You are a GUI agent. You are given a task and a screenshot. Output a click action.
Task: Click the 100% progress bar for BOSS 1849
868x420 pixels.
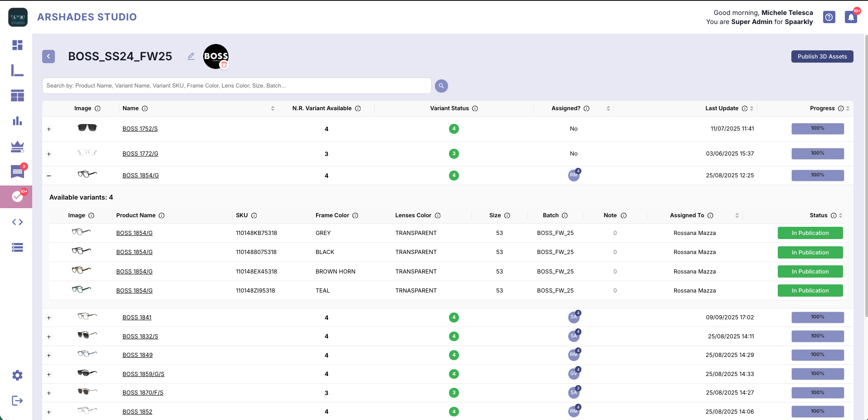point(817,355)
